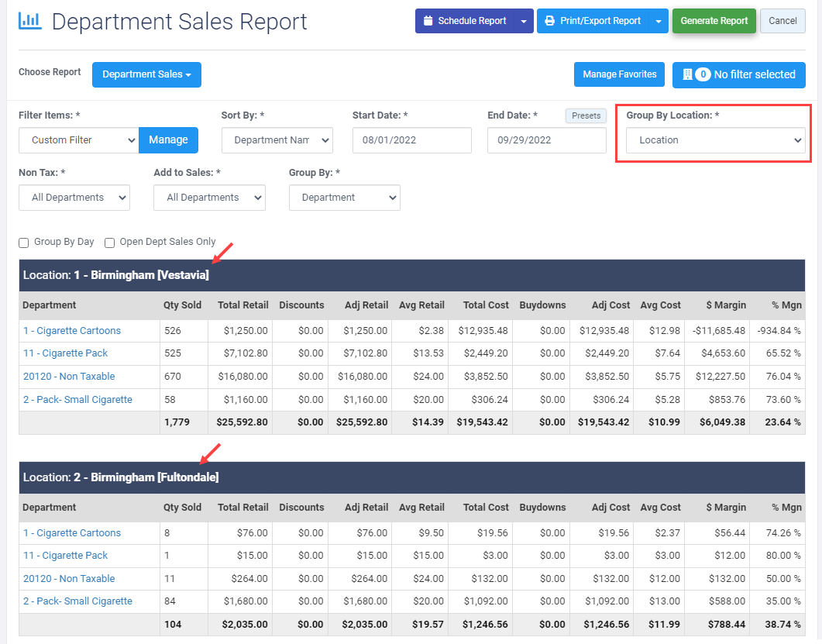Open the Department Sales report chooser
This screenshot has height=644, width=822.
click(x=146, y=74)
